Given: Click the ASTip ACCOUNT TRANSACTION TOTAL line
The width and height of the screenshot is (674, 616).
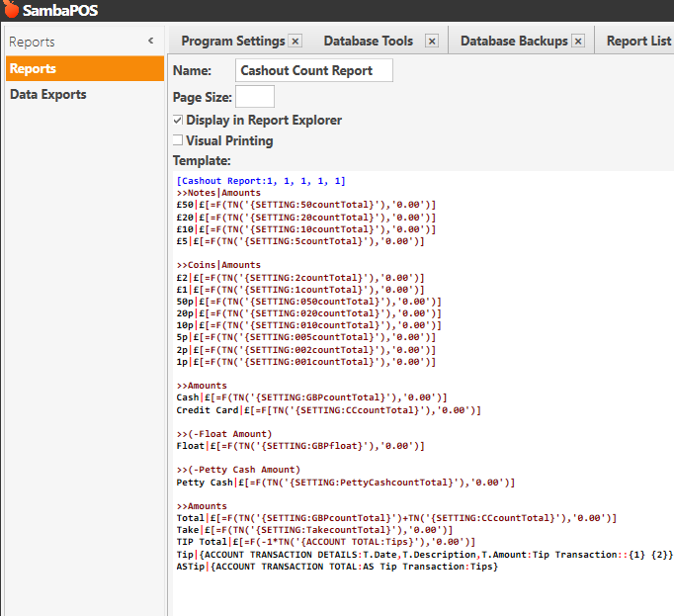Looking at the screenshot, I should tap(337, 567).
